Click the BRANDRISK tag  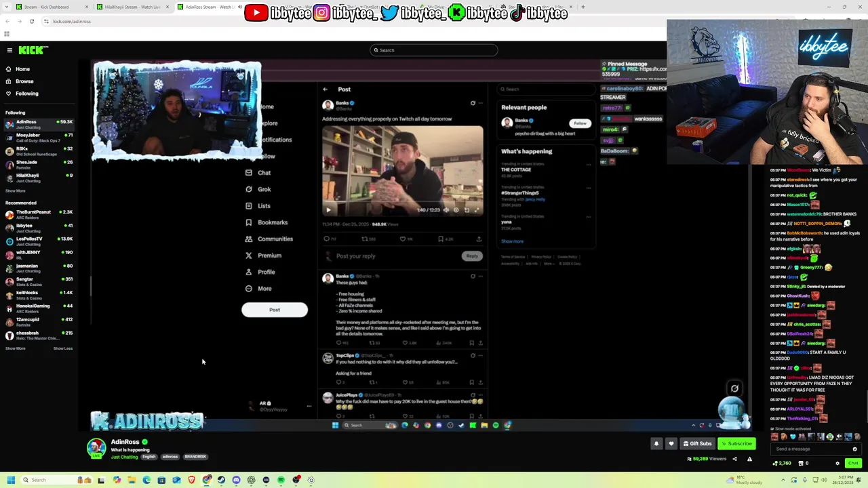point(195,457)
